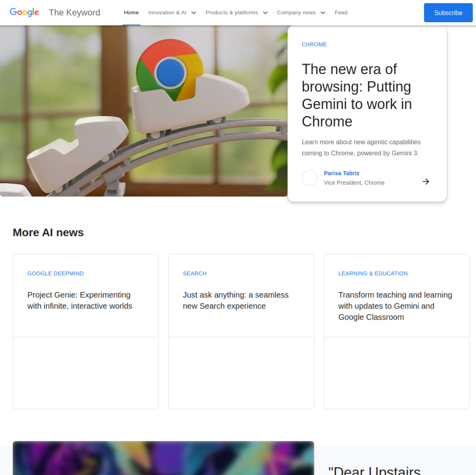Open the Chrome category label
Screen dimensions: 476x475
[314, 44]
